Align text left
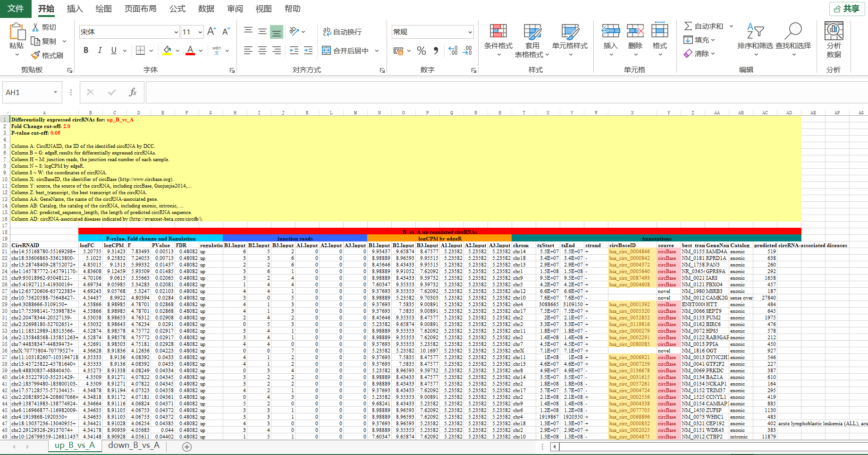The image size is (868, 455). coord(248,50)
